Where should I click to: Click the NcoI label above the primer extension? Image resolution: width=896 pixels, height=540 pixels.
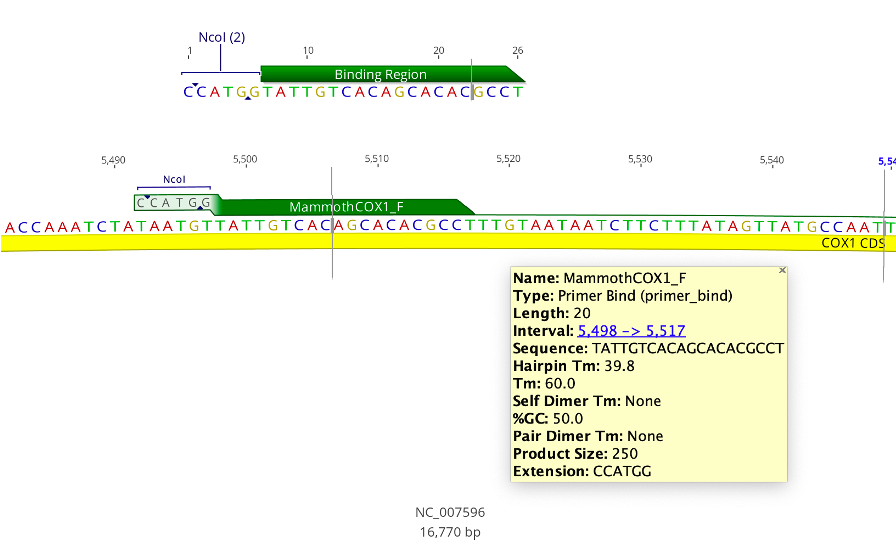174,179
